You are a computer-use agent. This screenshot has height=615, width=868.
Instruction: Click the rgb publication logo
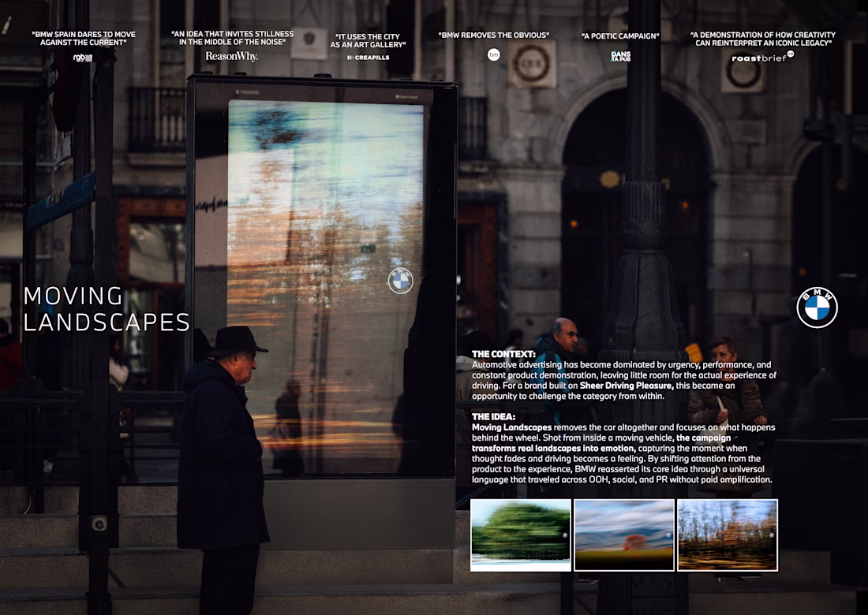pos(83,58)
